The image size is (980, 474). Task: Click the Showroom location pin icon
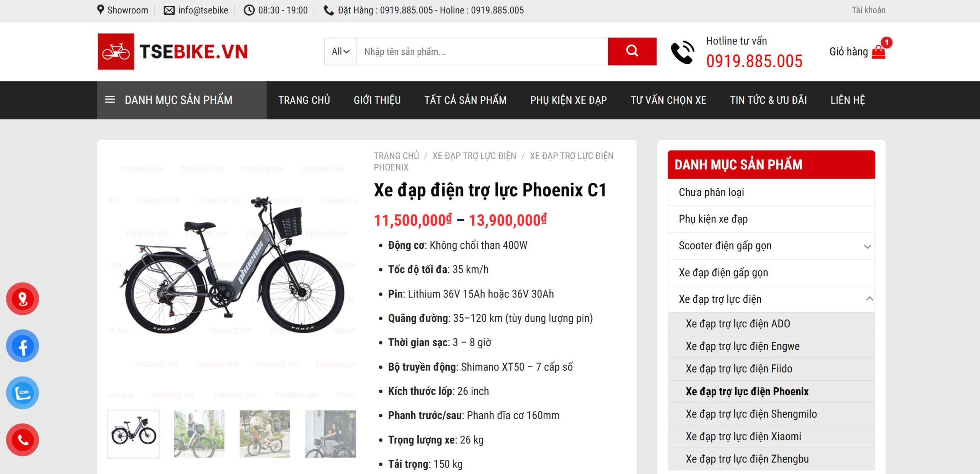101,10
